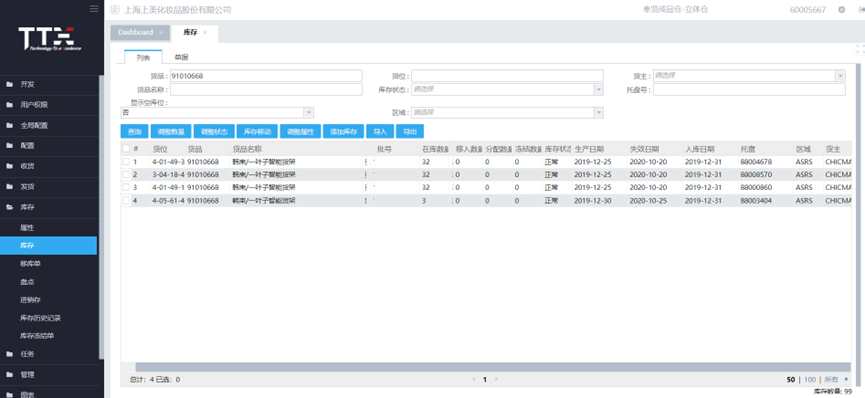Show all rows with 所有

pos(831,379)
